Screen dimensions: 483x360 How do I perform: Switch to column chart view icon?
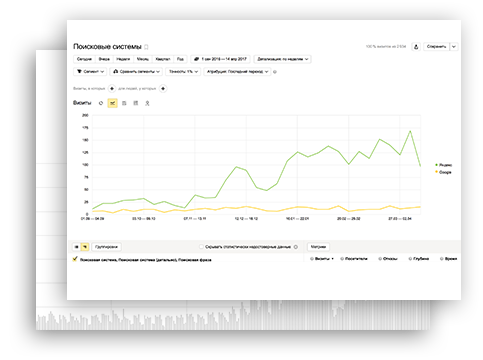(136, 103)
